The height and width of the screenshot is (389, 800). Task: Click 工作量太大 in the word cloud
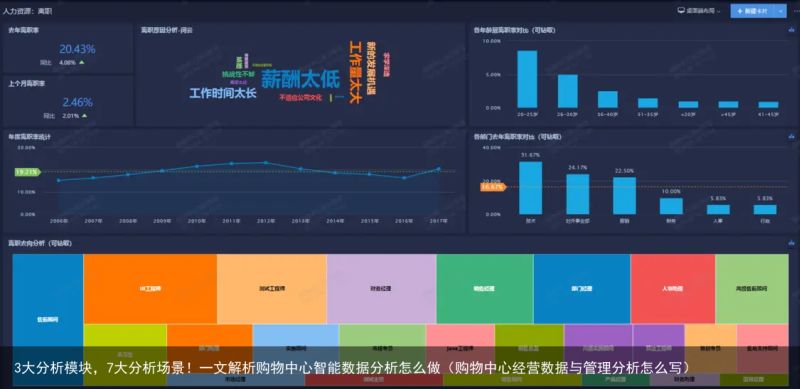[x=355, y=72]
